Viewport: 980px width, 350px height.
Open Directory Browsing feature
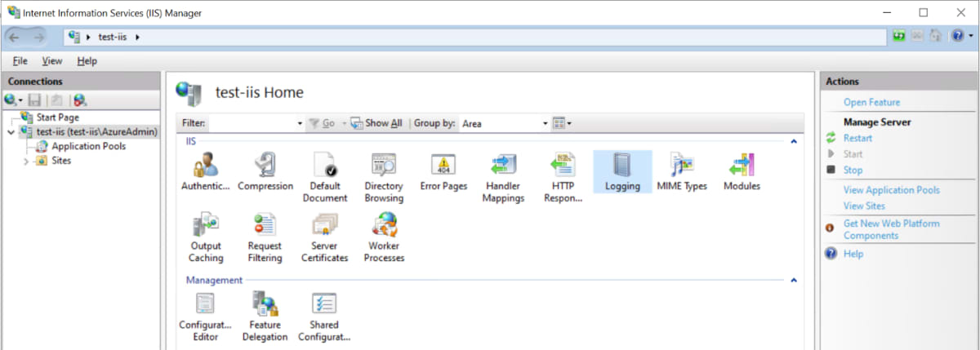tap(384, 178)
